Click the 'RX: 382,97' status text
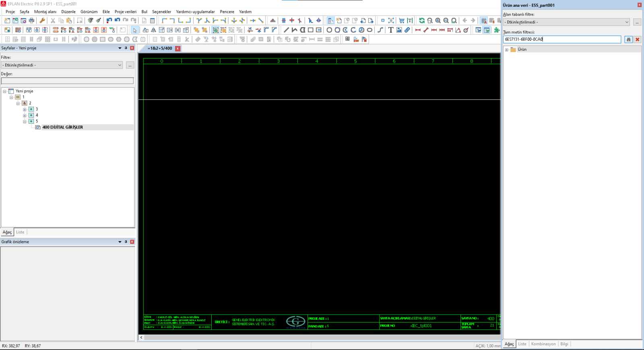 (11, 346)
